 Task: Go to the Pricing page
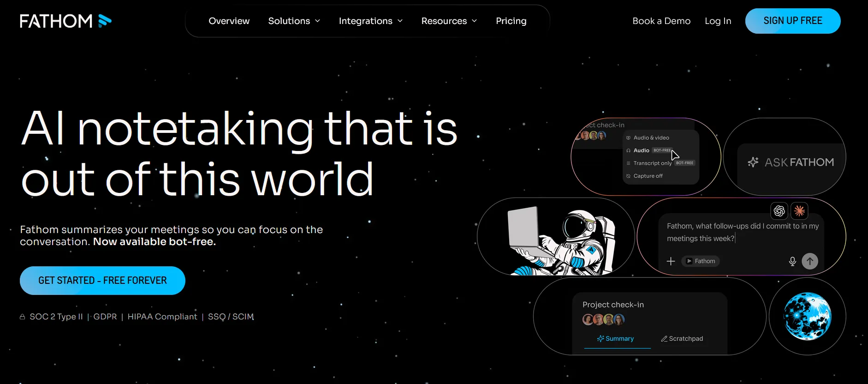[x=511, y=21]
